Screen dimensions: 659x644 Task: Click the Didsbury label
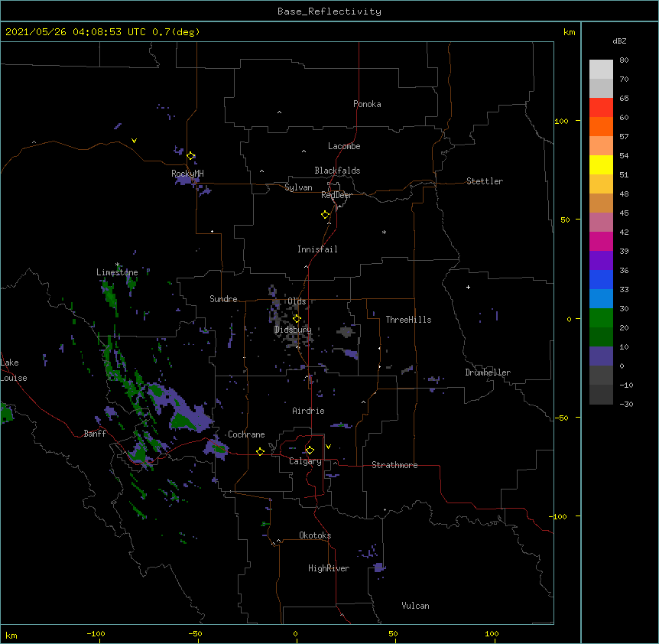click(x=293, y=330)
